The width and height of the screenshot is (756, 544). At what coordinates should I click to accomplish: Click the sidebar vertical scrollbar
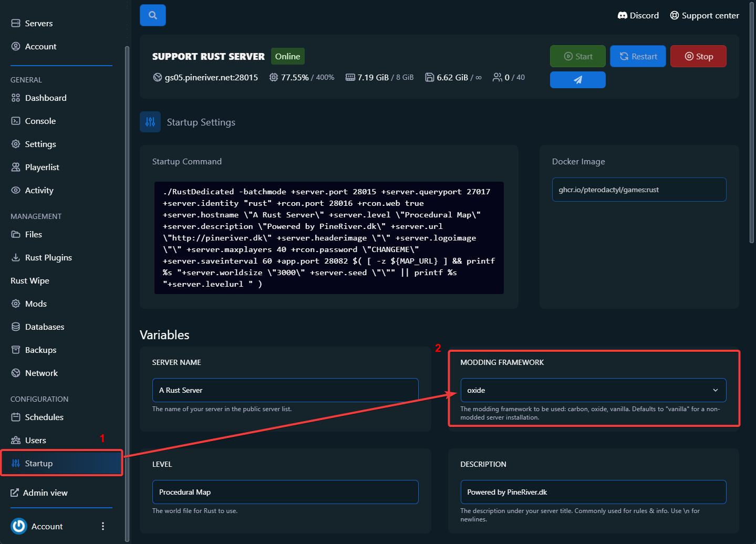127,294
